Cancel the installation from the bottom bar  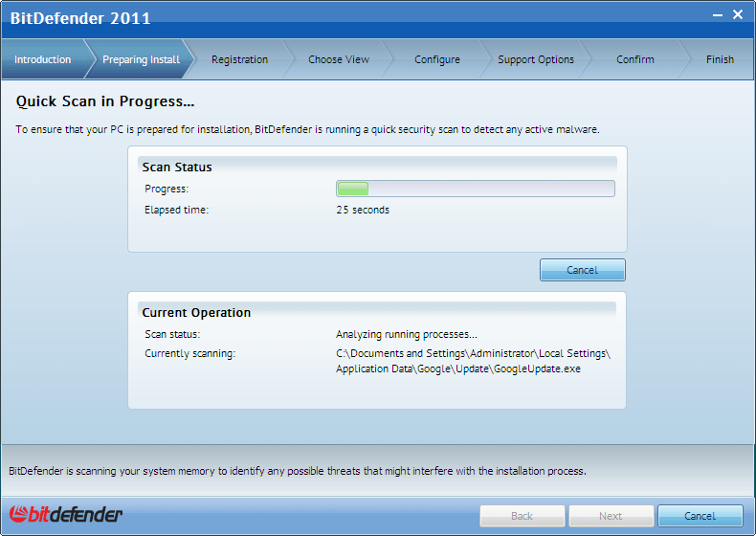coord(700,516)
